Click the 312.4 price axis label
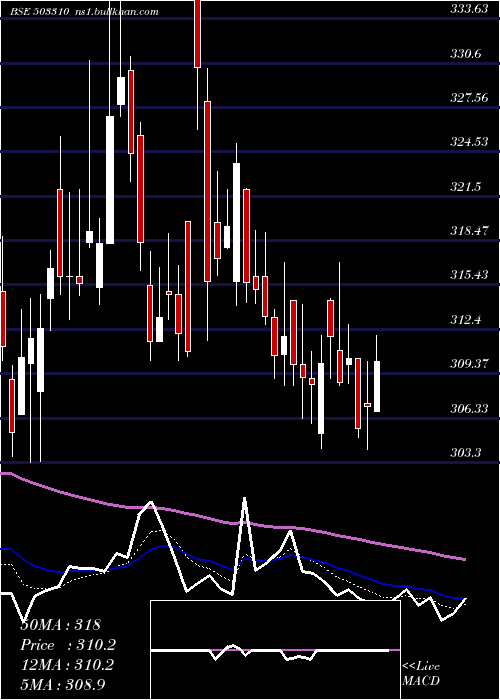 point(466,320)
